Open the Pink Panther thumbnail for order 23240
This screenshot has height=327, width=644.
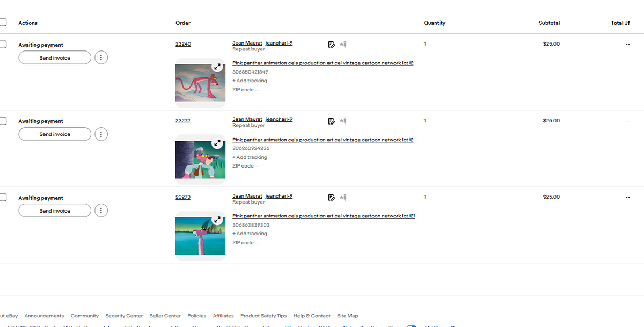pos(200,83)
